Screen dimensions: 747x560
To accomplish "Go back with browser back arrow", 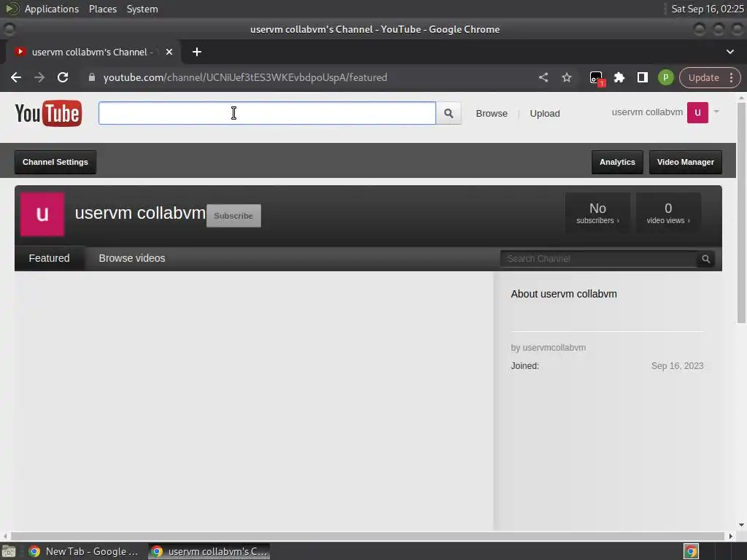I will click(16, 77).
